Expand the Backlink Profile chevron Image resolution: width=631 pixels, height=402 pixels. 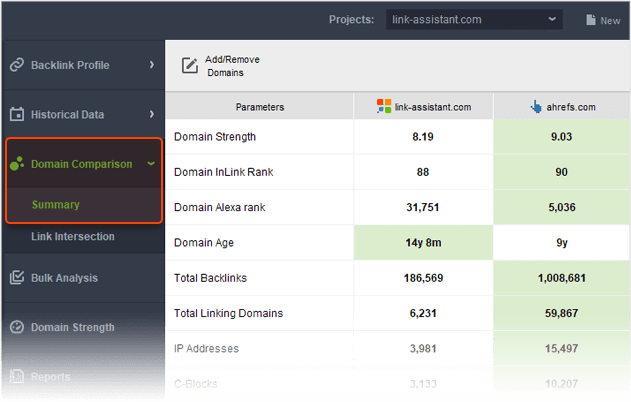(x=152, y=65)
